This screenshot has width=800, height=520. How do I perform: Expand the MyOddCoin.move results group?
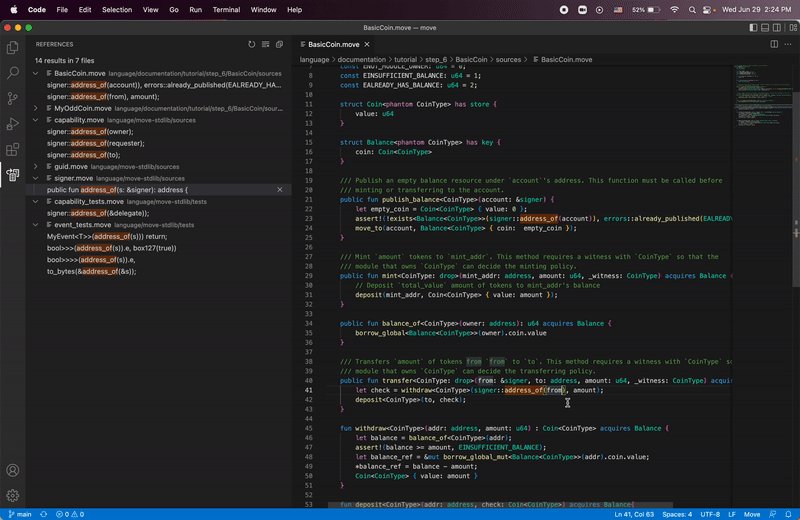point(36,108)
